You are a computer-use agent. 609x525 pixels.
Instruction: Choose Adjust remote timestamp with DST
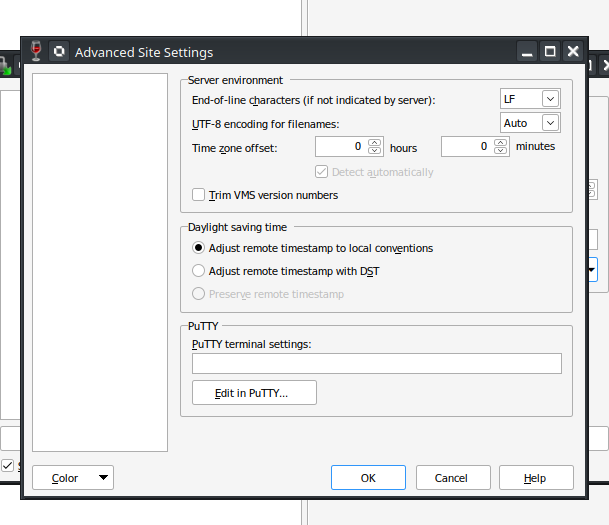(199, 271)
